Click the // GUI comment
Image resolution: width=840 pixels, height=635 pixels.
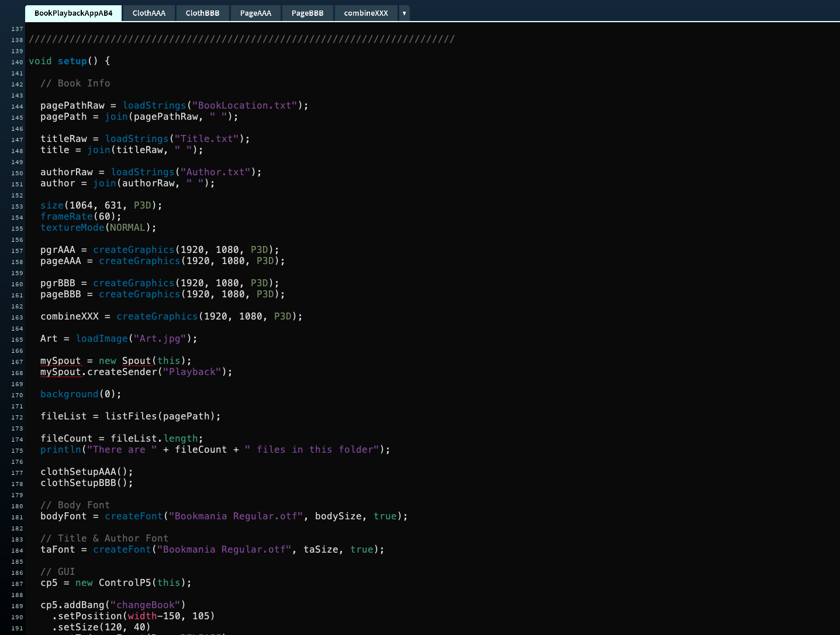(58, 572)
